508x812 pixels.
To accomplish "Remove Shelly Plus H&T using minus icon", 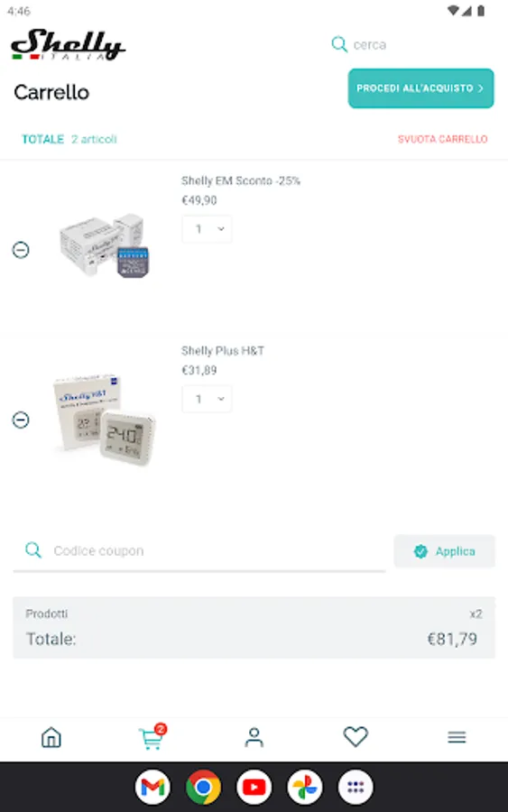I will (21, 420).
